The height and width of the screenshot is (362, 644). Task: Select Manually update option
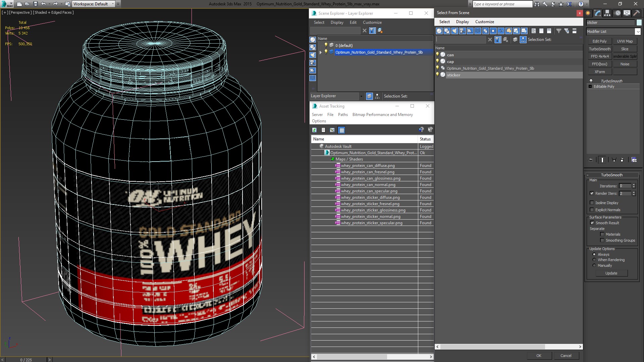[594, 265]
